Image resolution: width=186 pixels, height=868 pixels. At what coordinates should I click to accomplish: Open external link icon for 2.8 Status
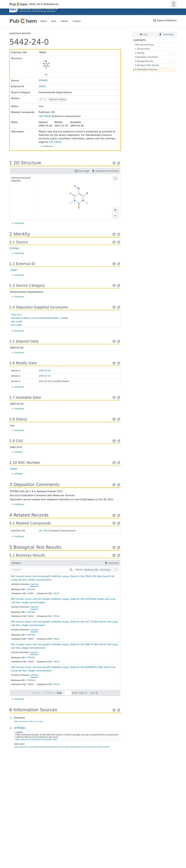click(118, 420)
